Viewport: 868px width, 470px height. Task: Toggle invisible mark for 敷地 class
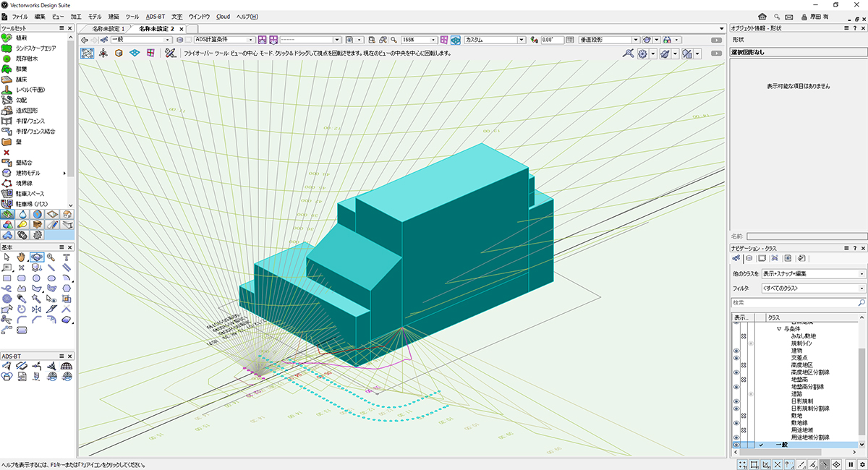(x=744, y=416)
